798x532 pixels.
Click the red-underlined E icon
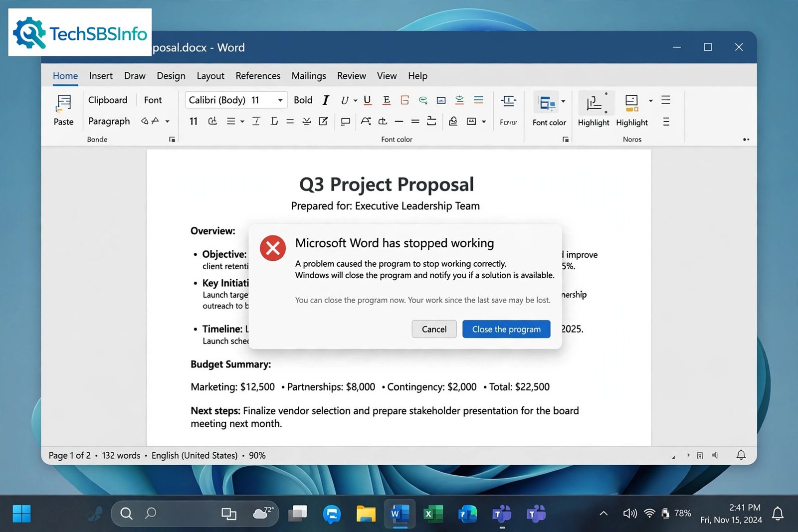386,100
